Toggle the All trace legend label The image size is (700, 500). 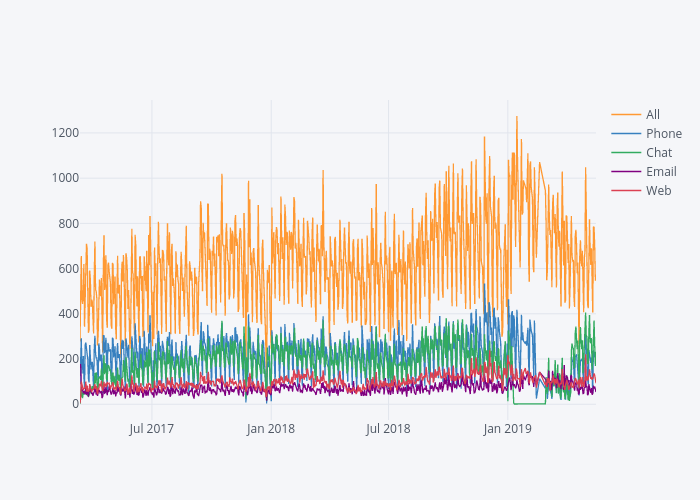652,114
